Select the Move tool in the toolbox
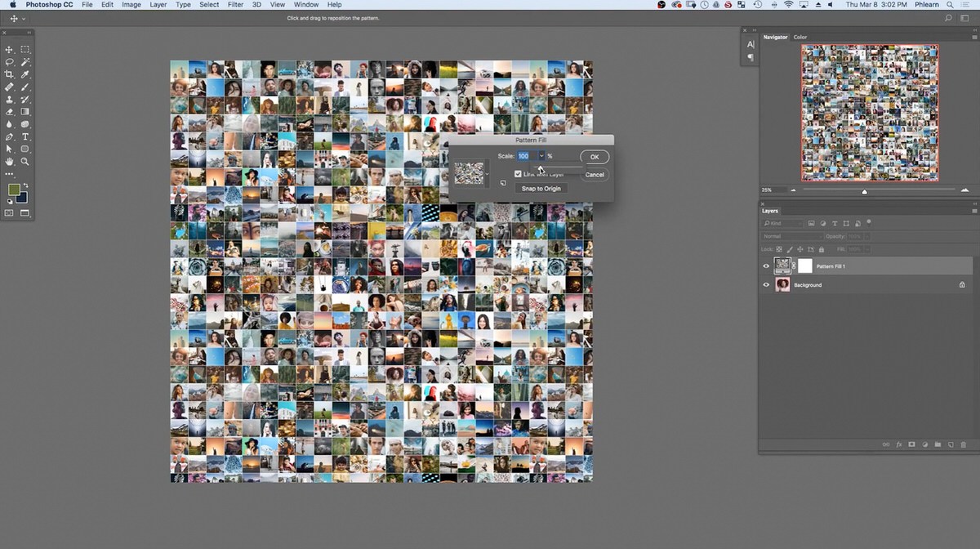980x549 pixels. pyautogui.click(x=10, y=50)
